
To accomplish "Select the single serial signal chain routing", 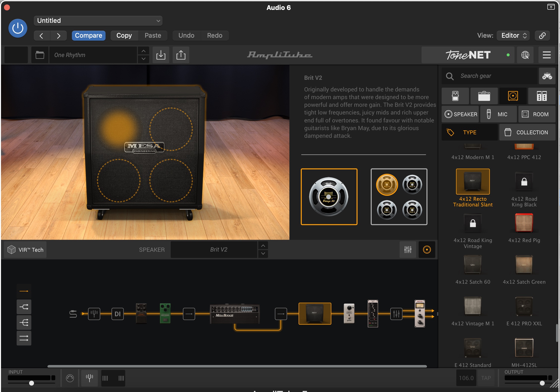I will pyautogui.click(x=24, y=291).
